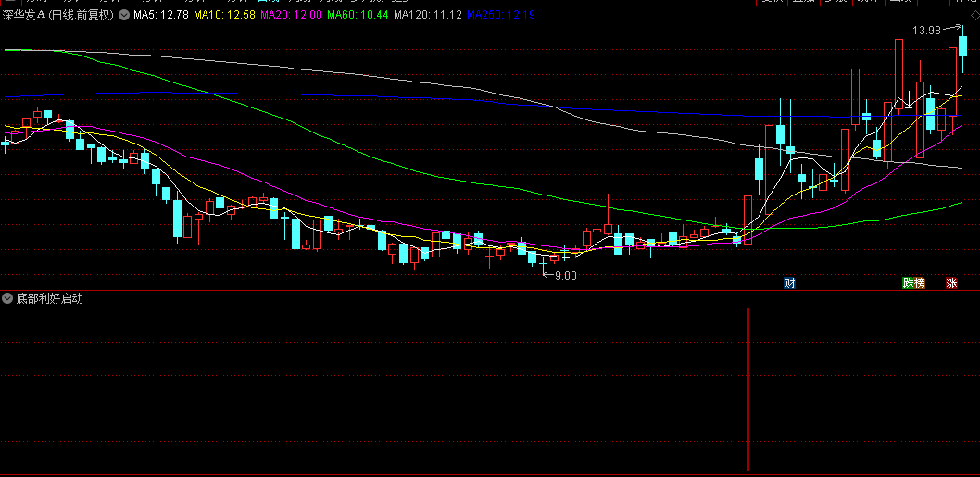Open the 财 financial event marker
Viewport: 980px width, 477px height.
click(789, 283)
